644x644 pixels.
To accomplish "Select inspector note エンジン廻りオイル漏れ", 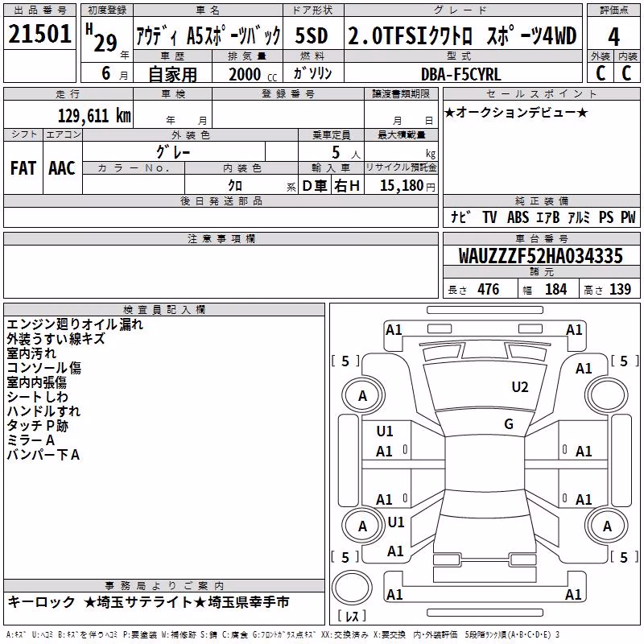I will point(75,324).
